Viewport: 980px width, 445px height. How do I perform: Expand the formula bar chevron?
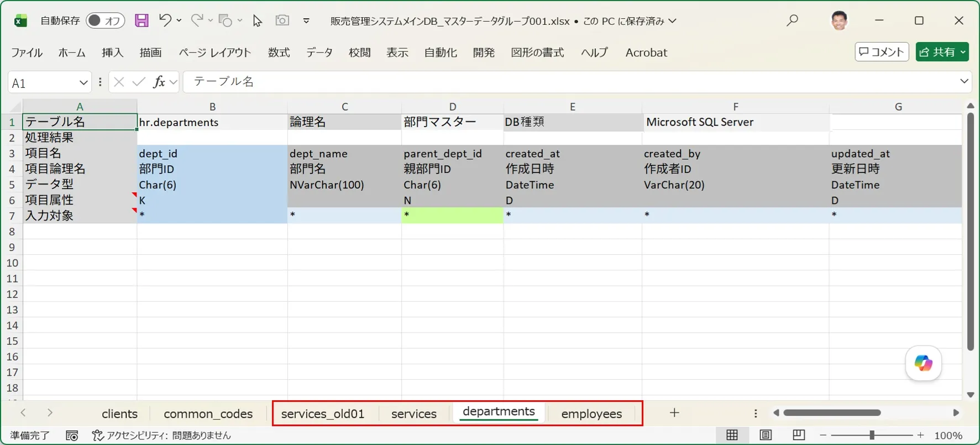(964, 81)
